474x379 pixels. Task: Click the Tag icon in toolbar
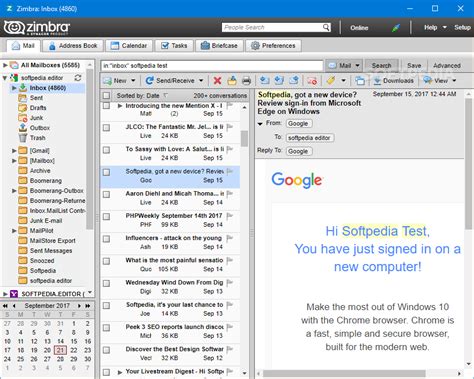pyautogui.click(x=331, y=80)
